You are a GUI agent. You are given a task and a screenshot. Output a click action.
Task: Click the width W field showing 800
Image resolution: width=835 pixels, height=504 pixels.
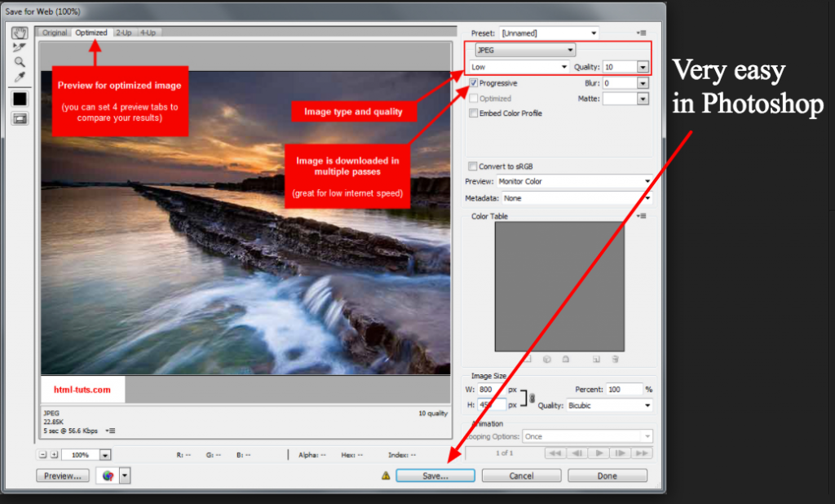click(492, 390)
